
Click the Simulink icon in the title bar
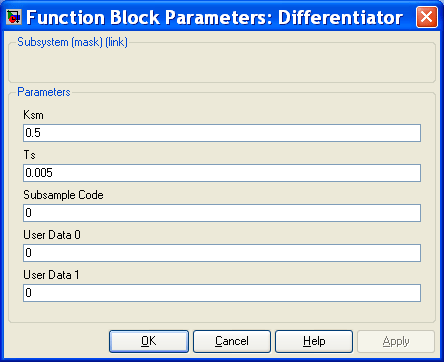coord(14,17)
